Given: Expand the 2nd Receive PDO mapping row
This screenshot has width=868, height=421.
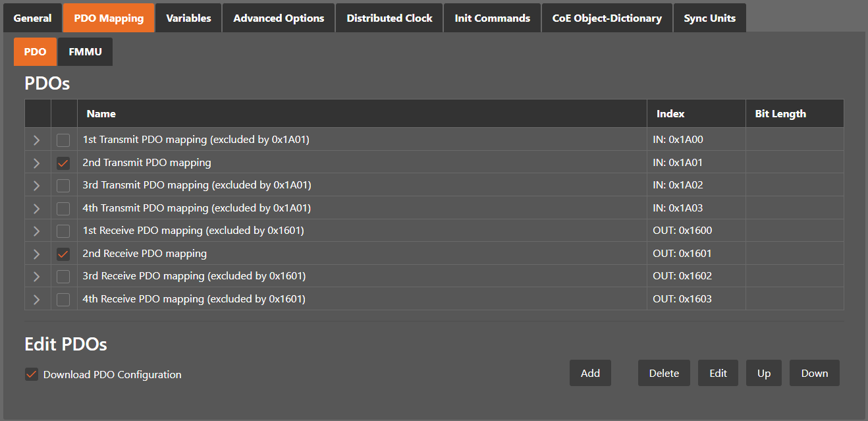Looking at the screenshot, I should [x=37, y=254].
